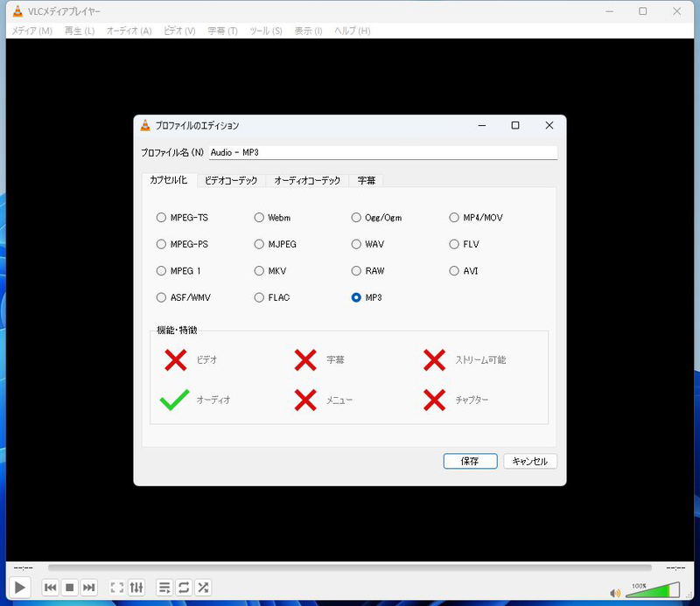Start playback with the Play button
This screenshot has height=606, width=700.
click(19, 588)
